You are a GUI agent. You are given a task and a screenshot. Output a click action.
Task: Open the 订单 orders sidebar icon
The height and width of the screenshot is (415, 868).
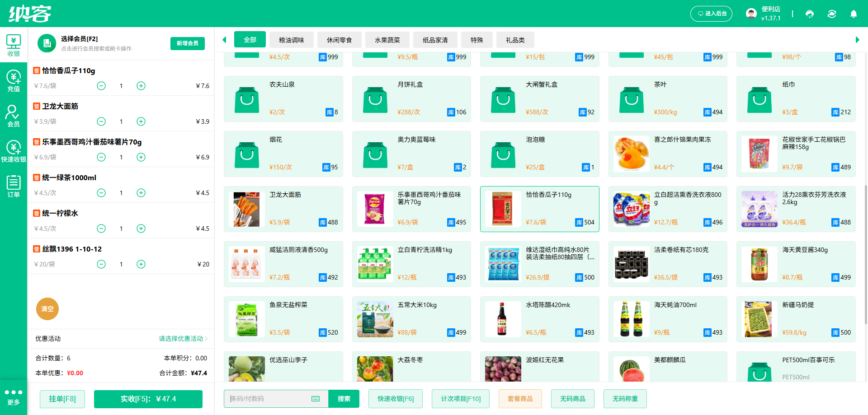14,187
